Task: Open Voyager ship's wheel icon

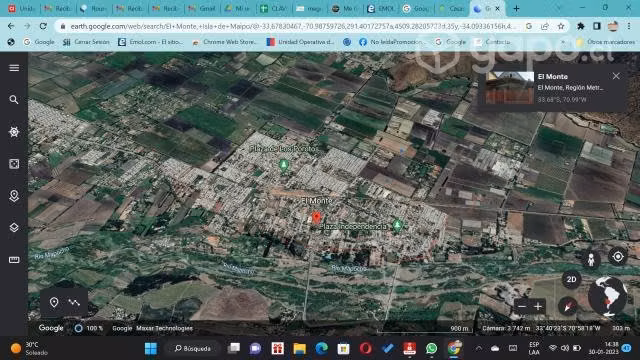Action: coord(14,132)
